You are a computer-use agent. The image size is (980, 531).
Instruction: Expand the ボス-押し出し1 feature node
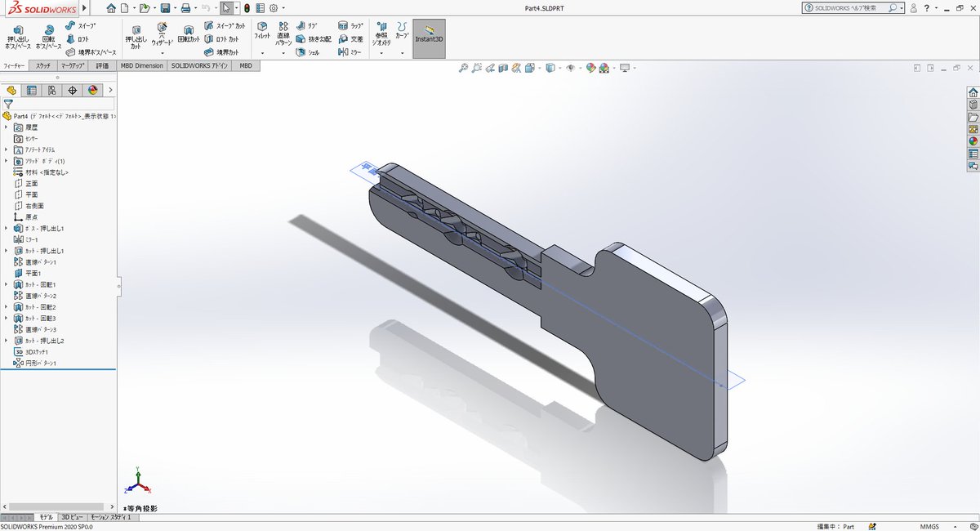coord(7,228)
